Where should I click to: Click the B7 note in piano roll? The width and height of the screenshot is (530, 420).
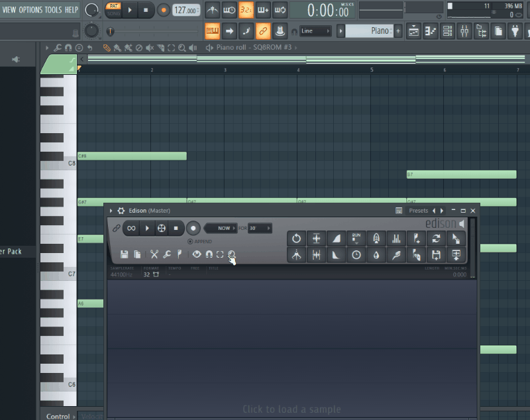point(461,174)
